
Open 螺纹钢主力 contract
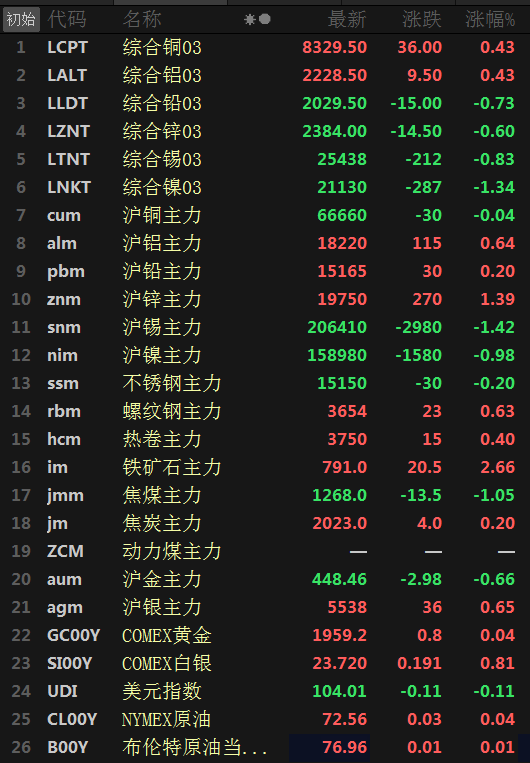tap(172, 412)
